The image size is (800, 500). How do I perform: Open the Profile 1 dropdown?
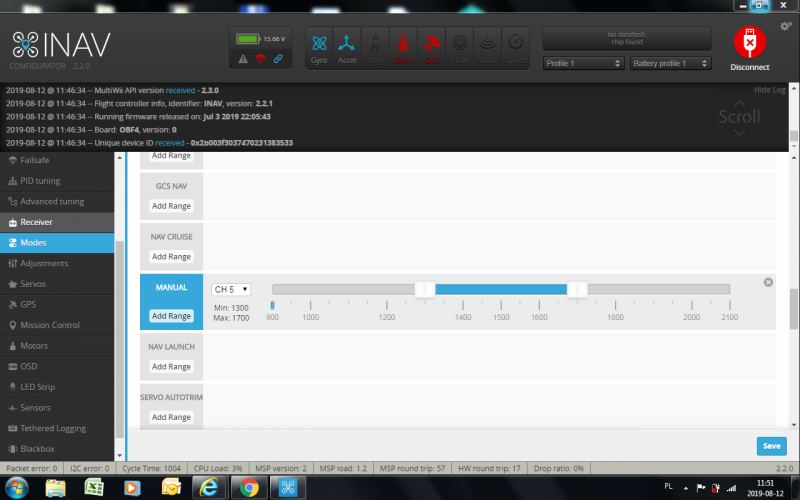tap(585, 63)
